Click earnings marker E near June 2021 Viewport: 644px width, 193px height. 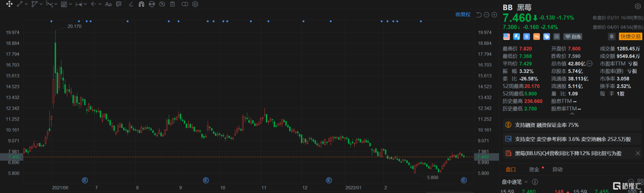[x=85, y=180]
